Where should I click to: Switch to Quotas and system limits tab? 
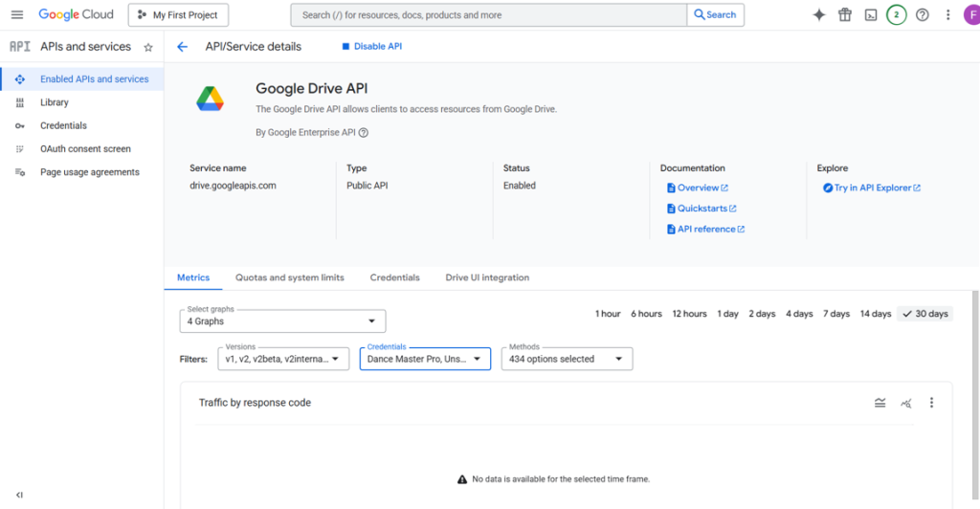[x=289, y=277]
